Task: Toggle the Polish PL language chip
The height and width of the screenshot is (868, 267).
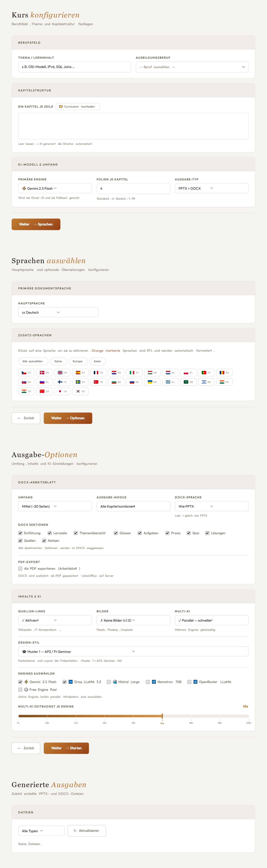Action: (x=188, y=373)
